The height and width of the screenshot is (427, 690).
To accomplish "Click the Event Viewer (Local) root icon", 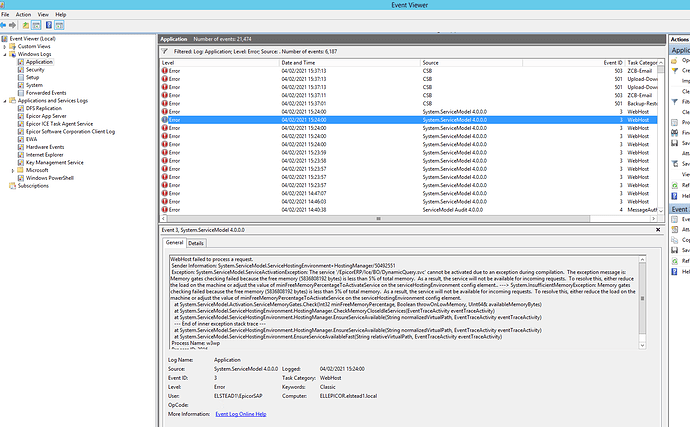I will (4, 39).
